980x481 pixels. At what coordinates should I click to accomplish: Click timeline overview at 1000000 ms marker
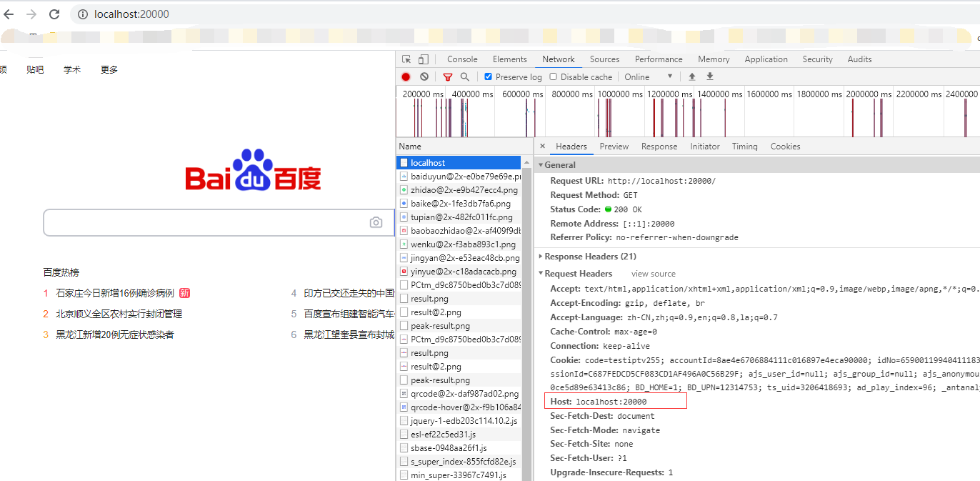tap(619, 94)
